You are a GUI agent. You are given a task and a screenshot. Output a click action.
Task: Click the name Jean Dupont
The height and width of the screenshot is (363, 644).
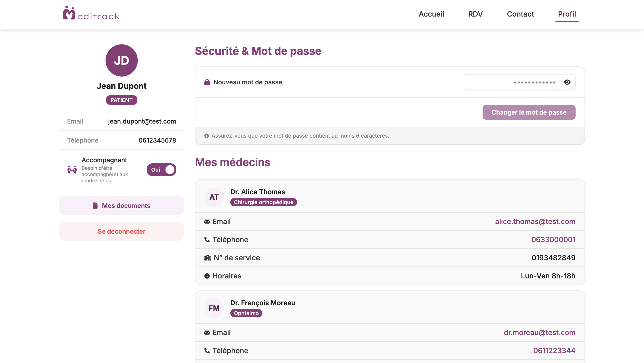pos(121,86)
